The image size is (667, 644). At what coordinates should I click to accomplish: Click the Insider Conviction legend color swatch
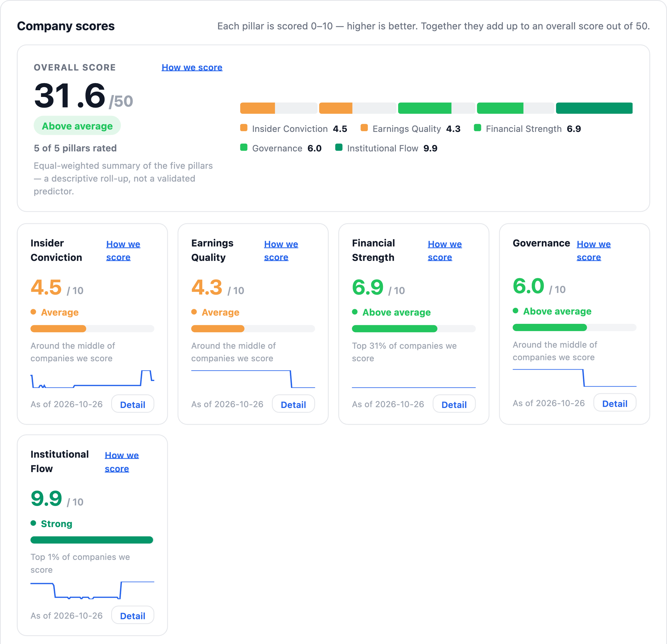coord(244,128)
